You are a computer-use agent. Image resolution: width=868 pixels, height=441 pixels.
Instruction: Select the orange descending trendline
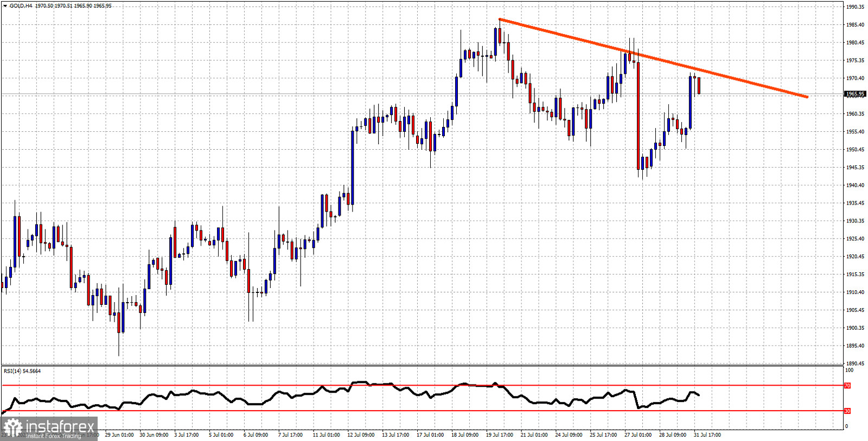653,58
